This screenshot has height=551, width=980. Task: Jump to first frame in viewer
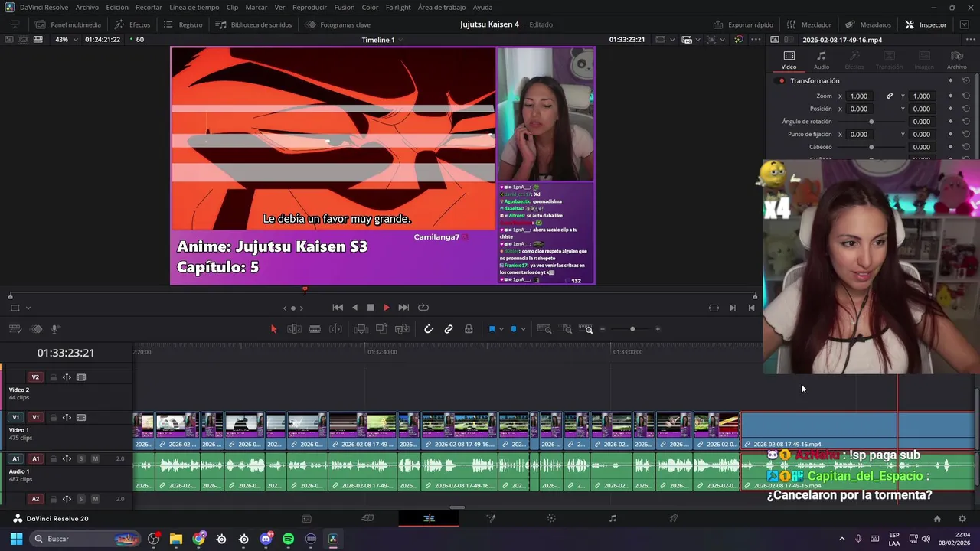point(338,308)
